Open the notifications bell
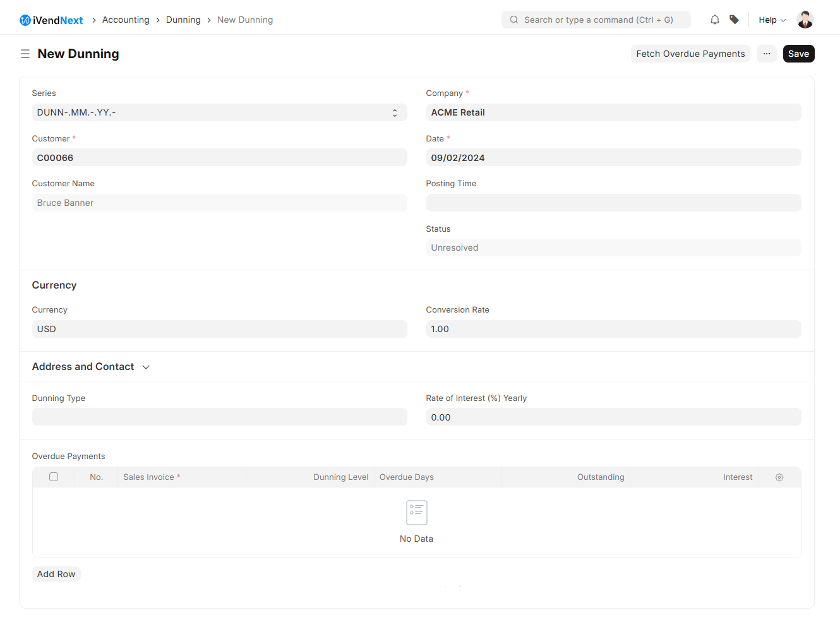Viewport: 840px width, 627px height. [714, 20]
